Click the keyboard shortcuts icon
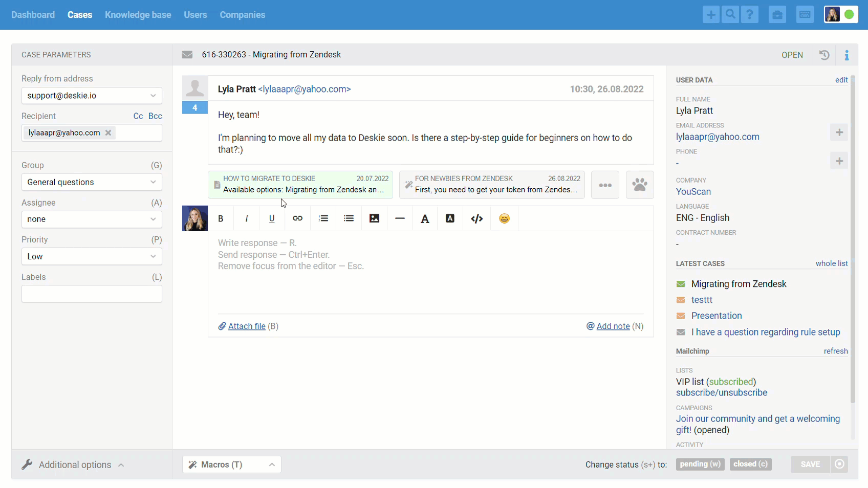Viewport: 868px width, 488px height. pos(805,15)
